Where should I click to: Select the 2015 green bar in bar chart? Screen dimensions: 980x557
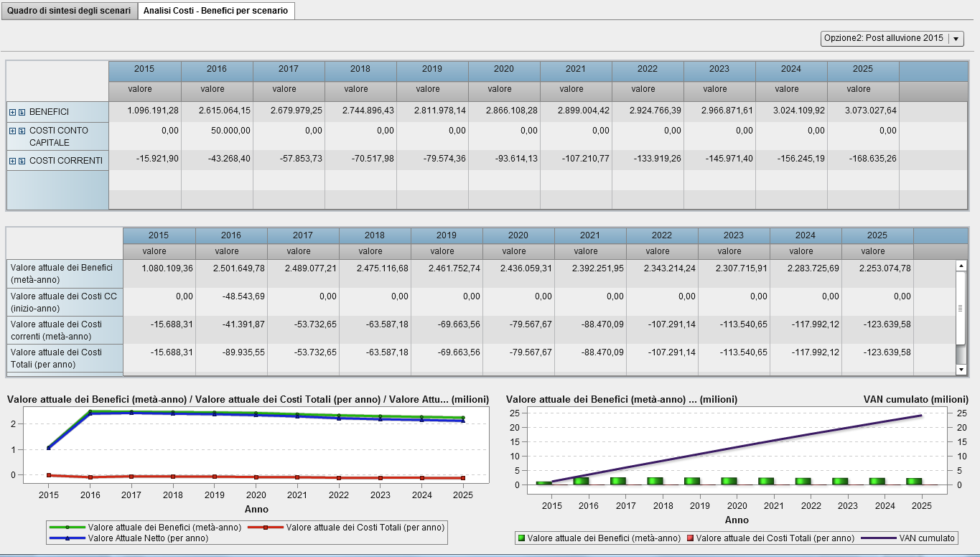(543, 482)
